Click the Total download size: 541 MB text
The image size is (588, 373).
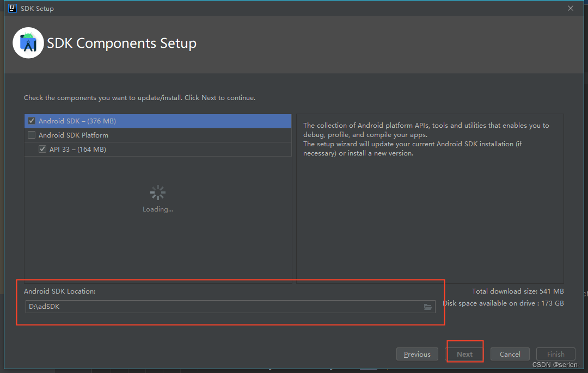click(x=518, y=291)
